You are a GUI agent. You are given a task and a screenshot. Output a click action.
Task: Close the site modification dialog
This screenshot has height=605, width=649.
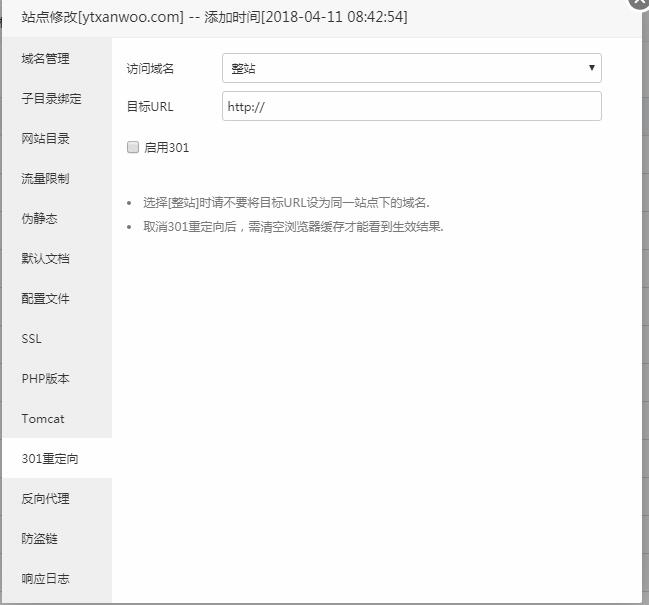639,3
